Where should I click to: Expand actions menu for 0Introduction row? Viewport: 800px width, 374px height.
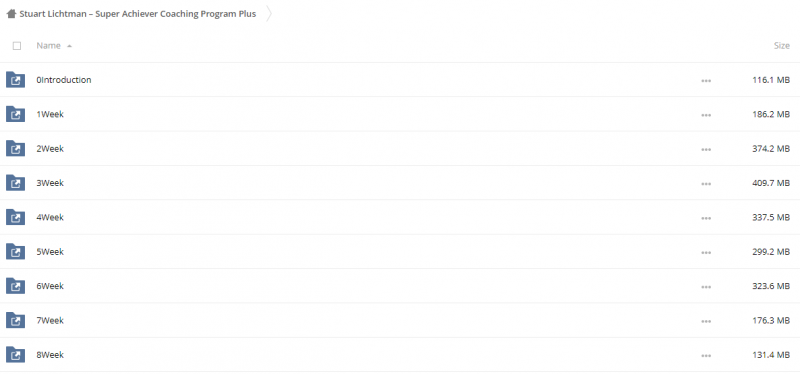(706, 81)
